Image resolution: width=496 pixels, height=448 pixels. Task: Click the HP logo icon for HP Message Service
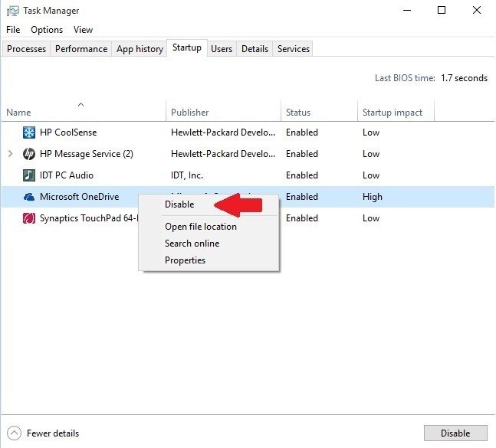[x=29, y=154]
